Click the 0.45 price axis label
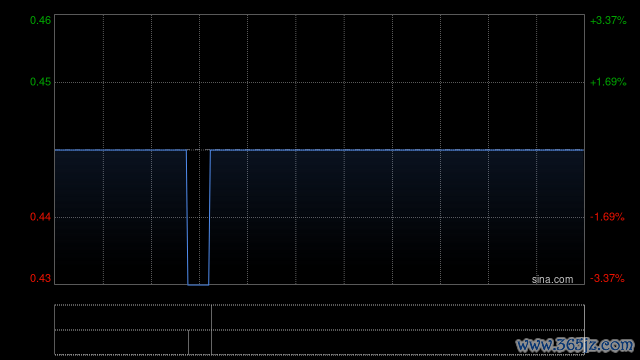The height and width of the screenshot is (360, 640). pos(40,82)
